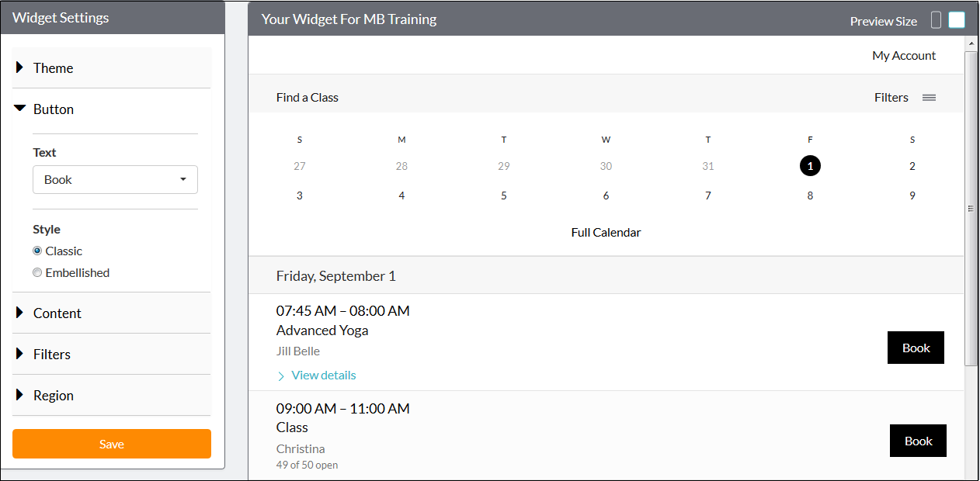Click the Filters label in the widget preview
Screen dimensions: 980x481
[x=891, y=97]
